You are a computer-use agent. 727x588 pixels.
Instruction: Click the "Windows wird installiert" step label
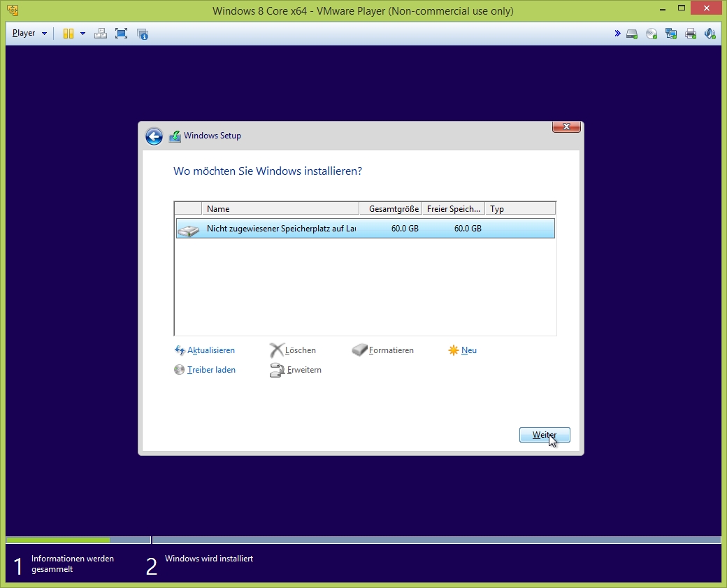tap(209, 559)
